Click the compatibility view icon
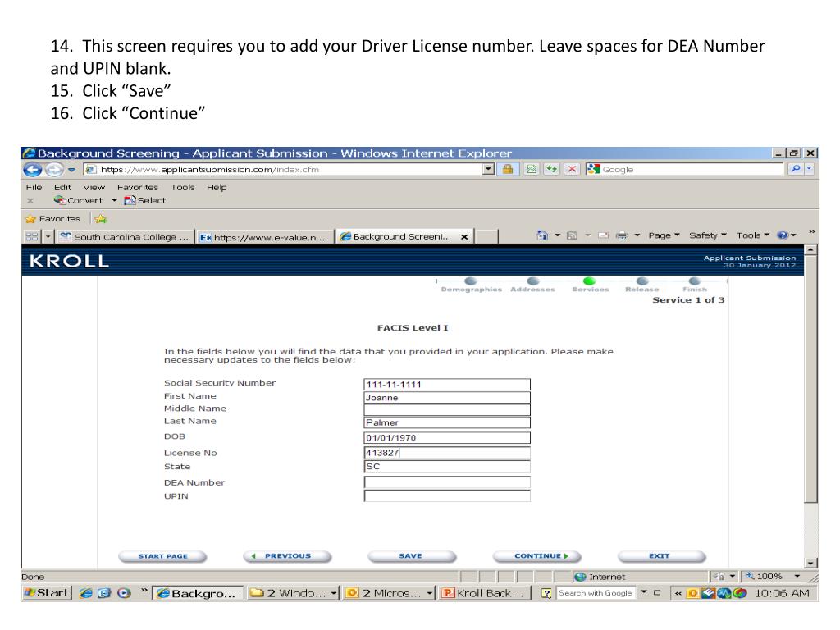 coord(531,170)
